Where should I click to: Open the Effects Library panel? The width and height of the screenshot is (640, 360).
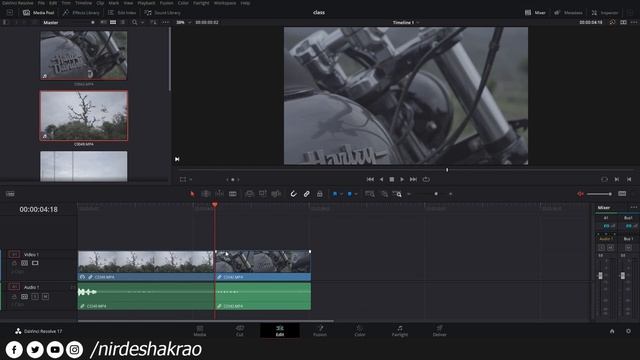81,13
